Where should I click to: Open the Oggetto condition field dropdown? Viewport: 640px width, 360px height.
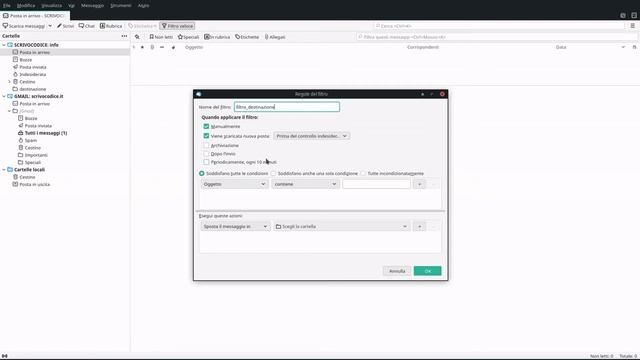(234, 184)
